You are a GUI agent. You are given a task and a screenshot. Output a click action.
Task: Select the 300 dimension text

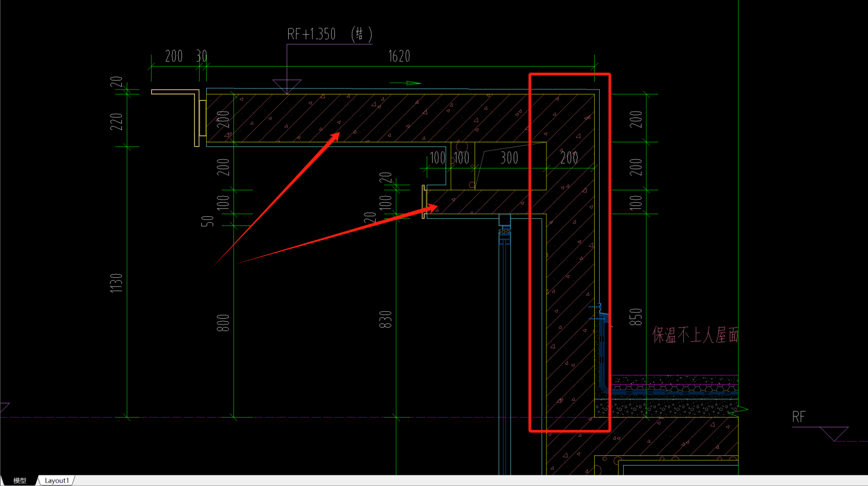[x=509, y=158]
